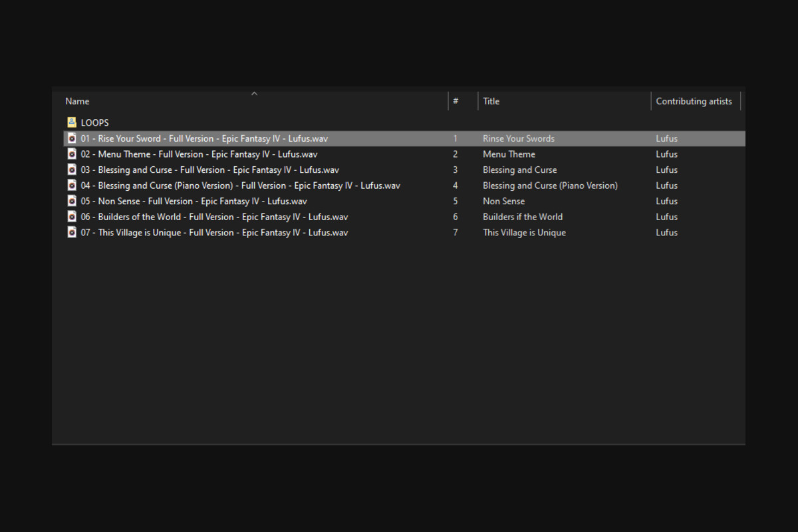Select the LOOPS folder name
Screen dimensions: 798x532
[x=94, y=122]
